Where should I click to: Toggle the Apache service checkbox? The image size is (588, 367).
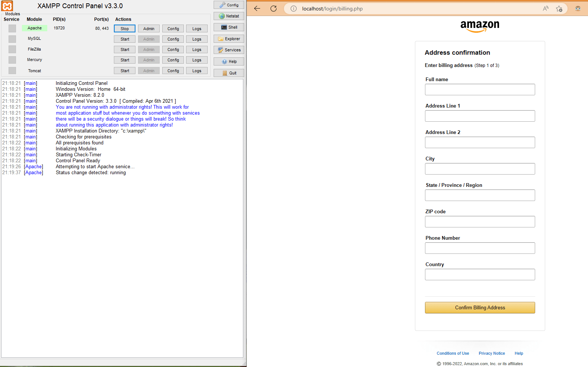[x=12, y=28]
